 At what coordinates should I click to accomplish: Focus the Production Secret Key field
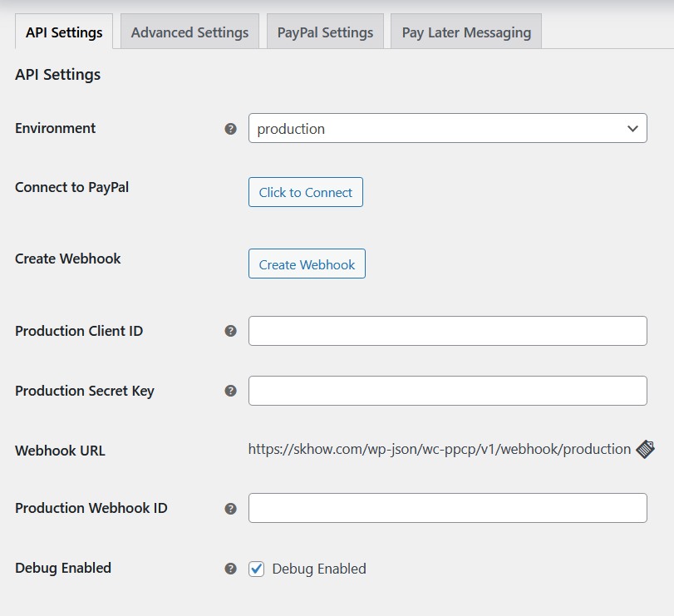coord(447,391)
